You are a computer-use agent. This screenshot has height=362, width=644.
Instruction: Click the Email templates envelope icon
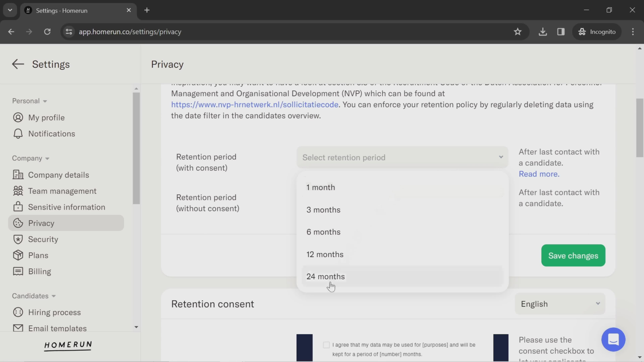pyautogui.click(x=18, y=328)
